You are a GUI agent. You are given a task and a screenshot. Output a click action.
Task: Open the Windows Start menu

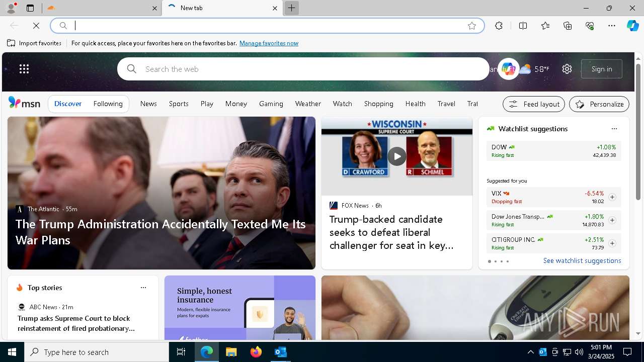[x=12, y=352]
